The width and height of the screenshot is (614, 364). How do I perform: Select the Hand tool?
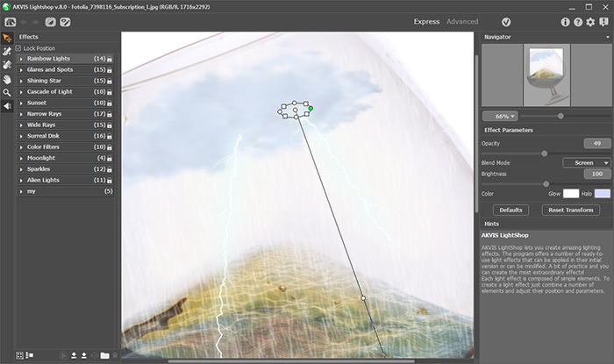pos(7,80)
